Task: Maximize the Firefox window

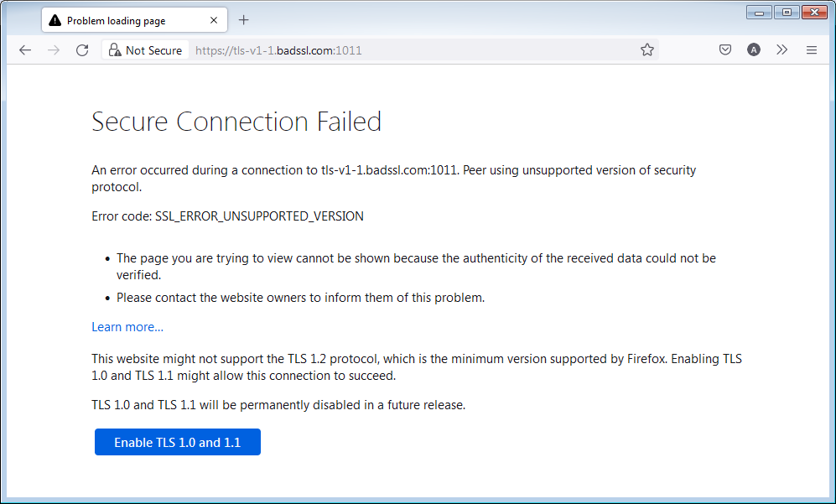Action: [x=787, y=12]
